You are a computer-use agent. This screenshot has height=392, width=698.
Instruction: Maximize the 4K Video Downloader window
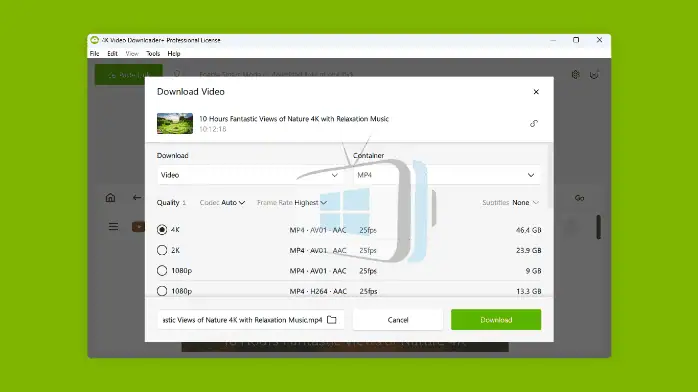(576, 40)
